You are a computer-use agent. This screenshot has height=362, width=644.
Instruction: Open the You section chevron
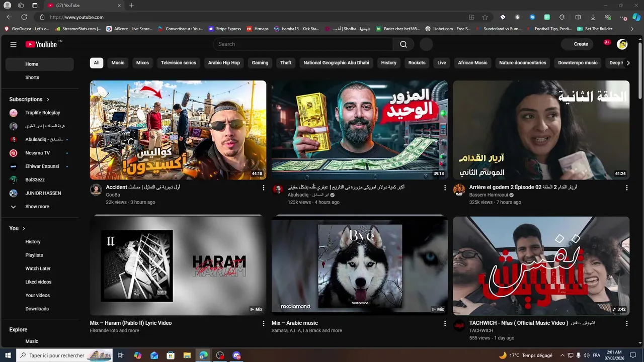point(24,229)
